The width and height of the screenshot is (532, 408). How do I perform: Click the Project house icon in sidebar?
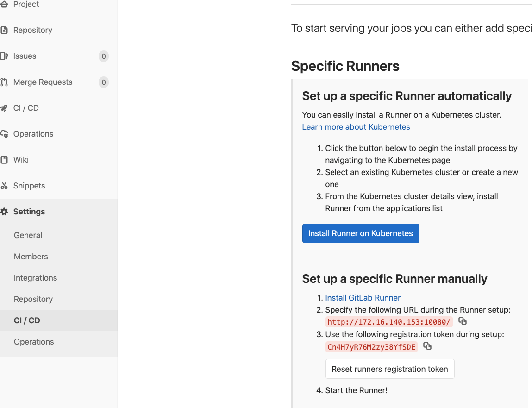click(4, 5)
